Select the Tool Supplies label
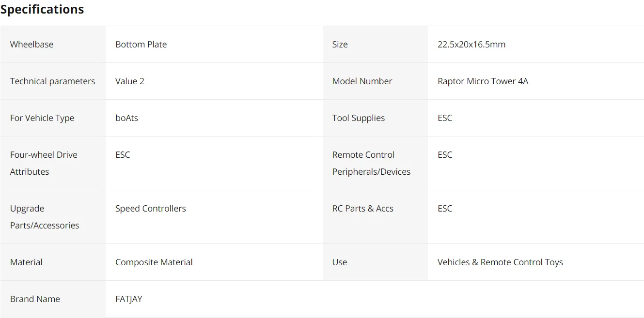 pos(359,118)
